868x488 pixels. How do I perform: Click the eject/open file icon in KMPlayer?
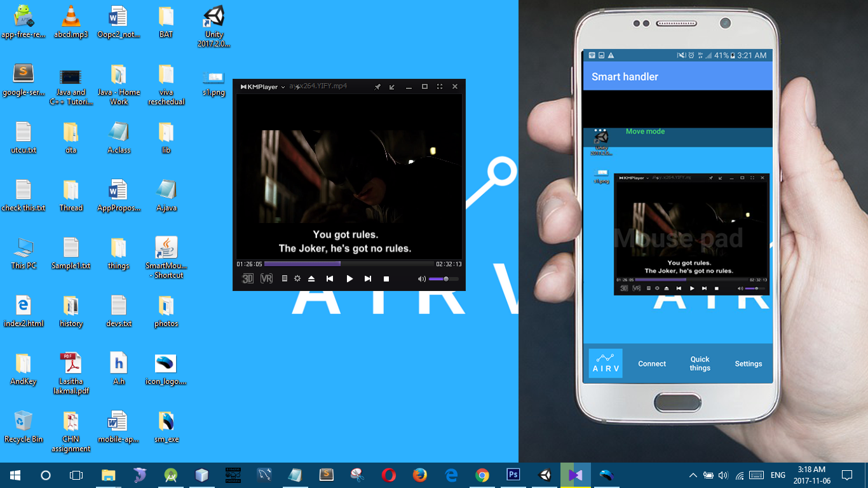(x=311, y=278)
